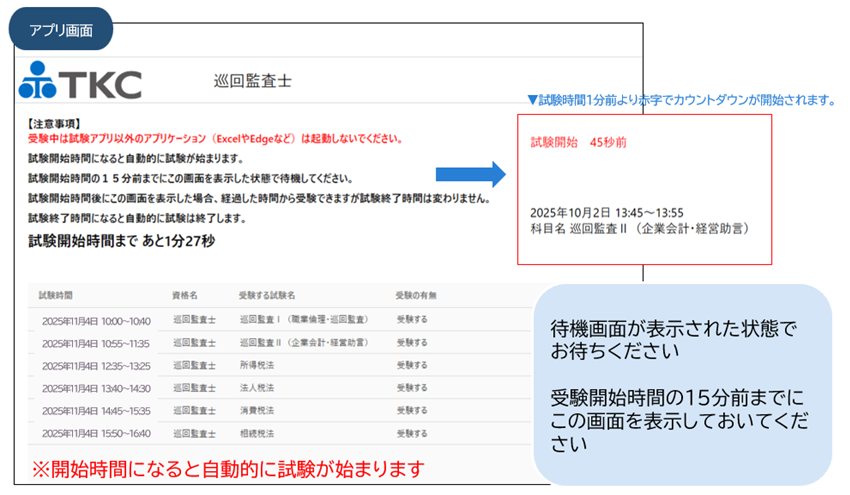This screenshot has height=495, width=850.
Task: Click the red warning about ExcelやEdge applications
Action: pyautogui.click(x=216, y=139)
